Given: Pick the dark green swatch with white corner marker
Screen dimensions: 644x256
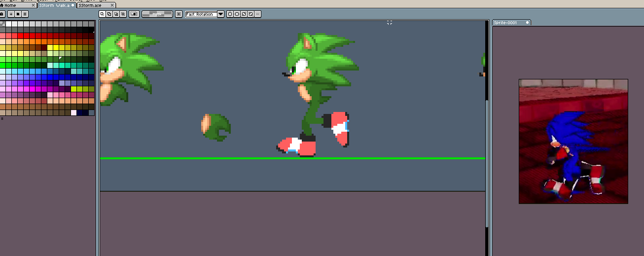Looking at the screenshot, I should click(62, 59).
